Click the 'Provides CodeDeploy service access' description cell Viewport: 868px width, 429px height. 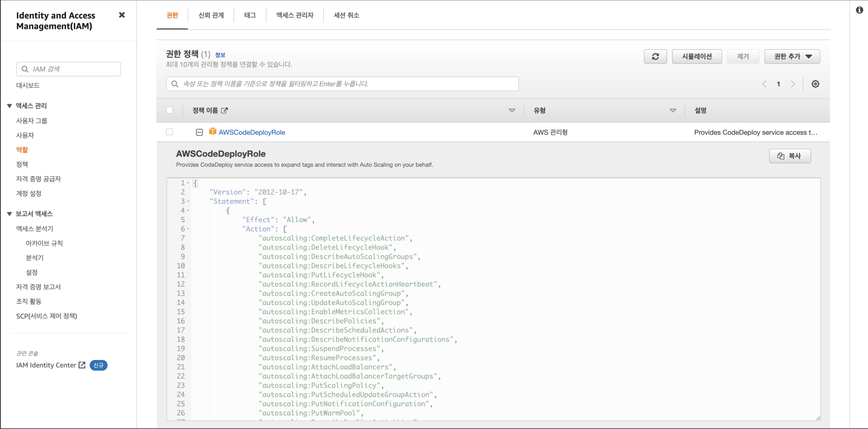pos(756,132)
